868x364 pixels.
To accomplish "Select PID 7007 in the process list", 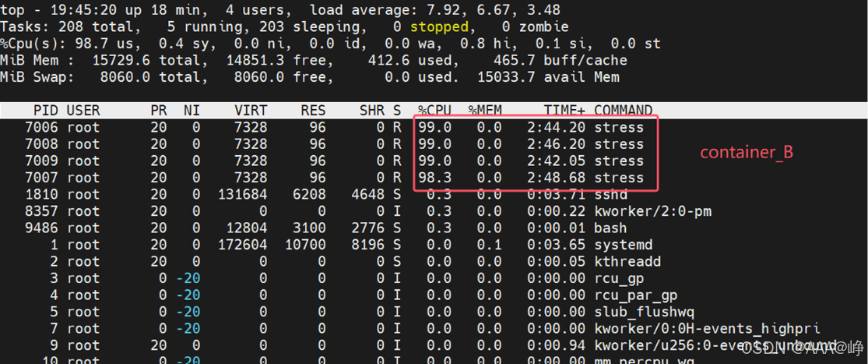I will [41, 177].
